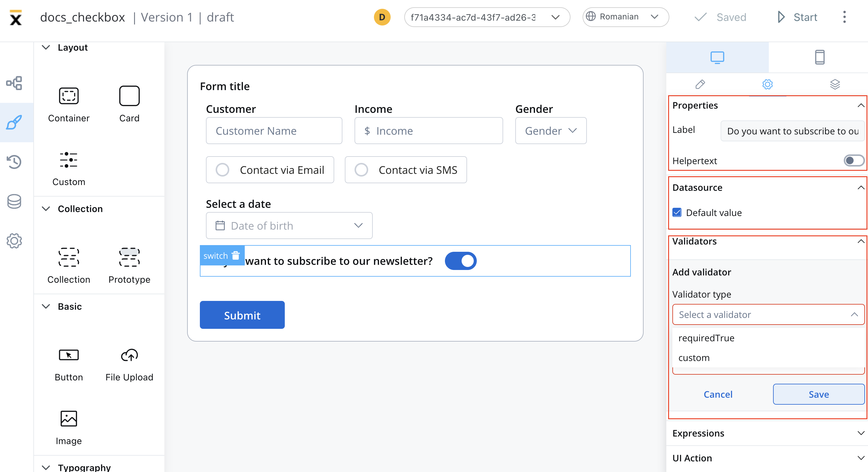Open the data model database icon
Screen dimensions: 868x472
(x=14, y=201)
